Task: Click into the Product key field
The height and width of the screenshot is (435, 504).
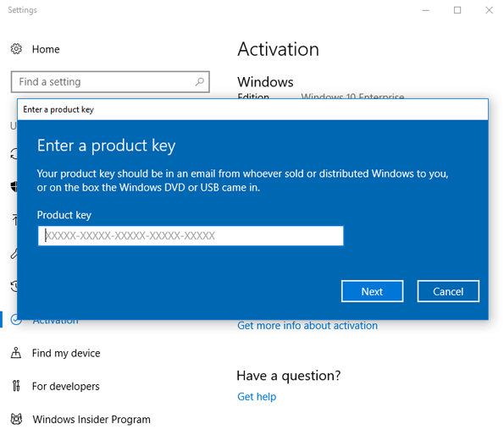Action: coord(191,235)
